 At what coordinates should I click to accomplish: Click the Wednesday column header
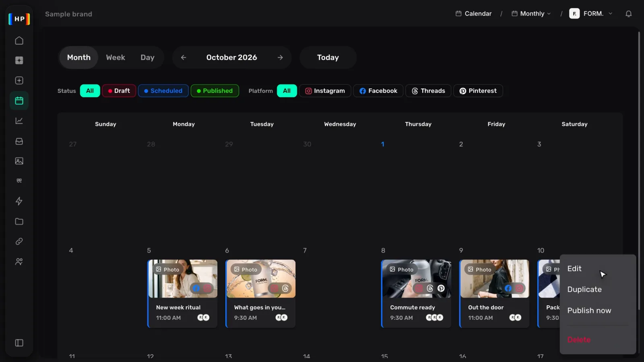point(340,124)
